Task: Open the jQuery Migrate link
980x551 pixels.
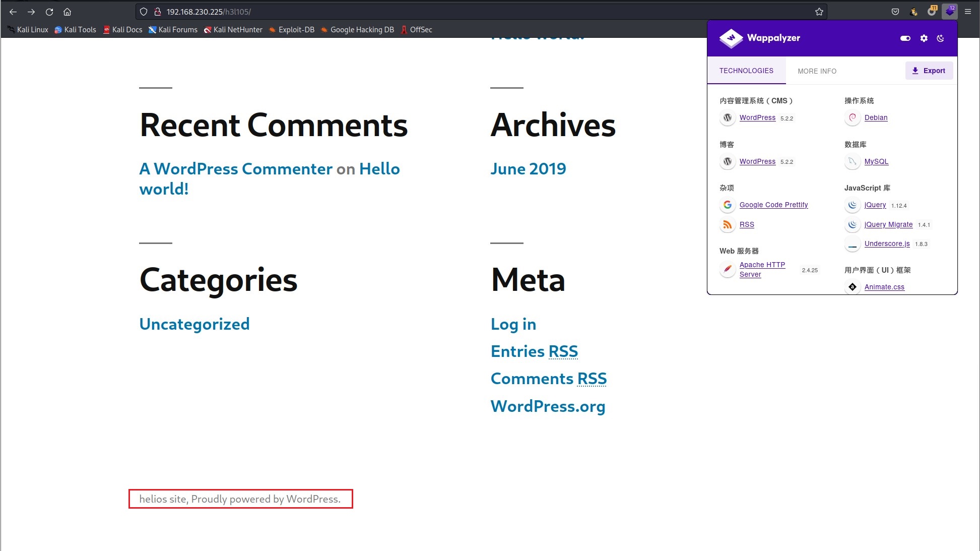Action: tap(888, 224)
